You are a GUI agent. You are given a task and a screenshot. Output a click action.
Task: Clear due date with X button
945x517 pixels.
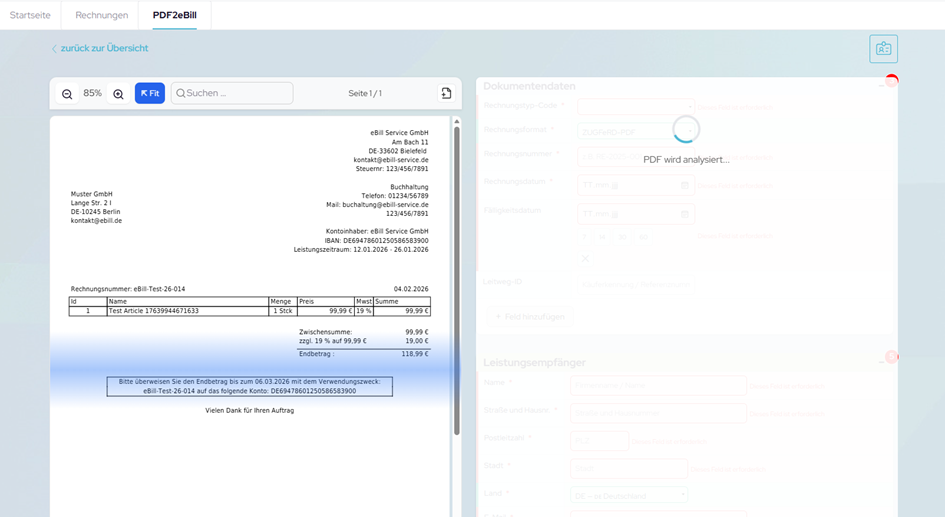tap(585, 258)
